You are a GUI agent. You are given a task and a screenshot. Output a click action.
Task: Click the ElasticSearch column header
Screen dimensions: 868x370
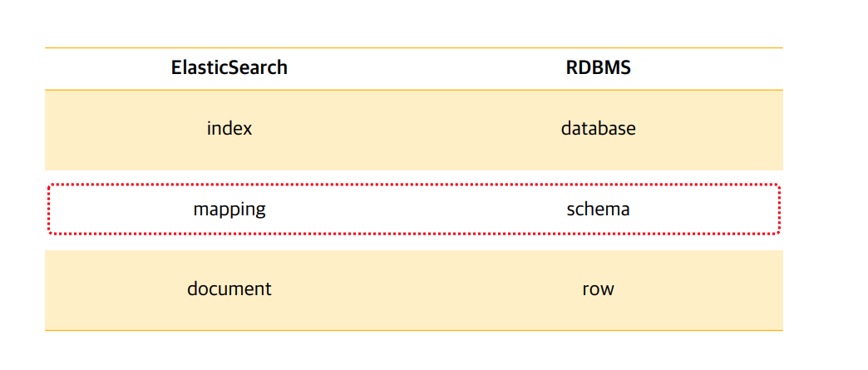[x=229, y=67]
